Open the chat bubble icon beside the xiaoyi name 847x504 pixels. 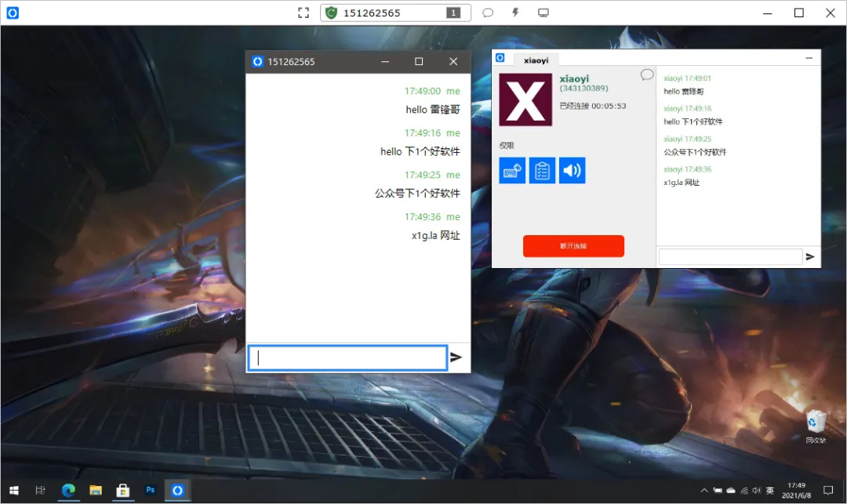(x=647, y=74)
